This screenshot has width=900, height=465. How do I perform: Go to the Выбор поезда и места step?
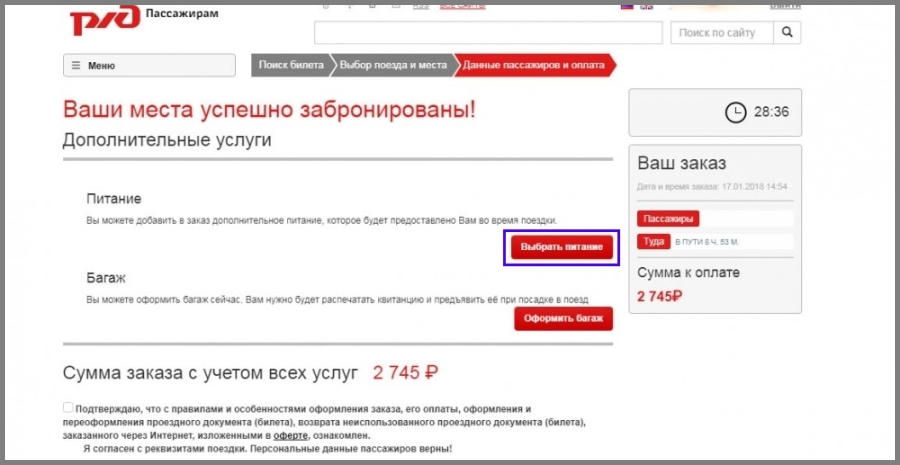pos(392,65)
